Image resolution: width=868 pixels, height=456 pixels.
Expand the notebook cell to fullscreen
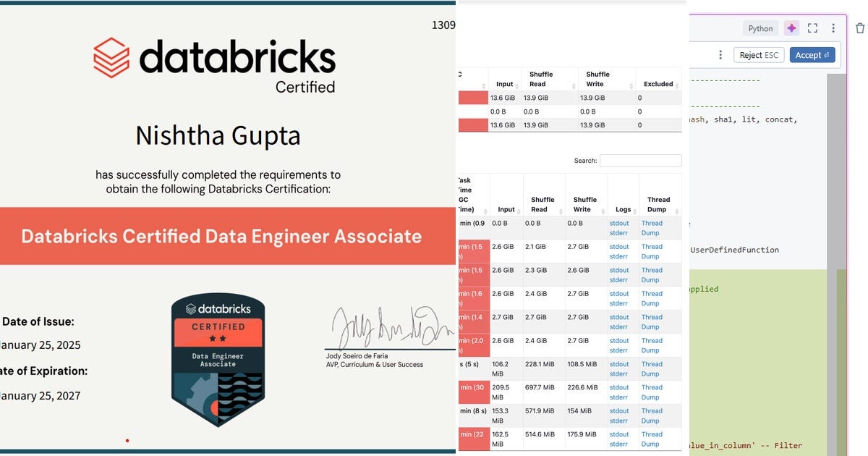[812, 28]
